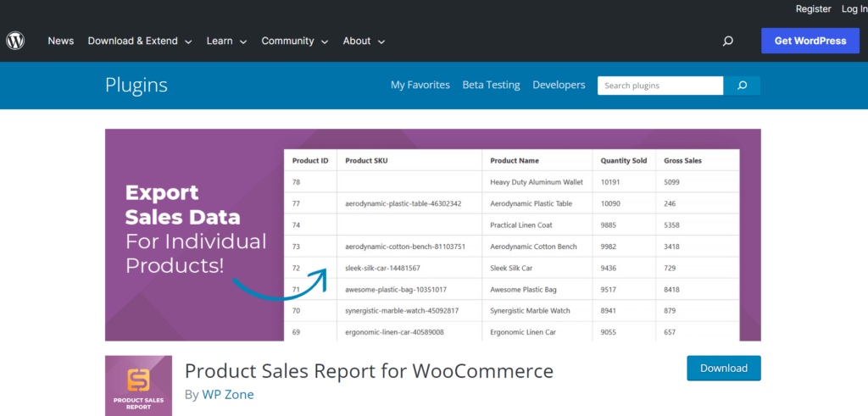Click the Register link

coord(813,8)
